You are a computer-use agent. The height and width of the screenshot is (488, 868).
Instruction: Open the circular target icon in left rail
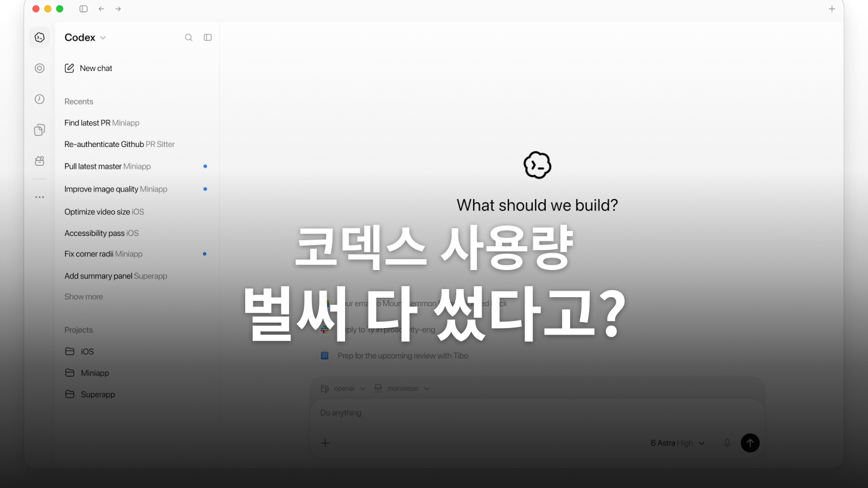40,68
